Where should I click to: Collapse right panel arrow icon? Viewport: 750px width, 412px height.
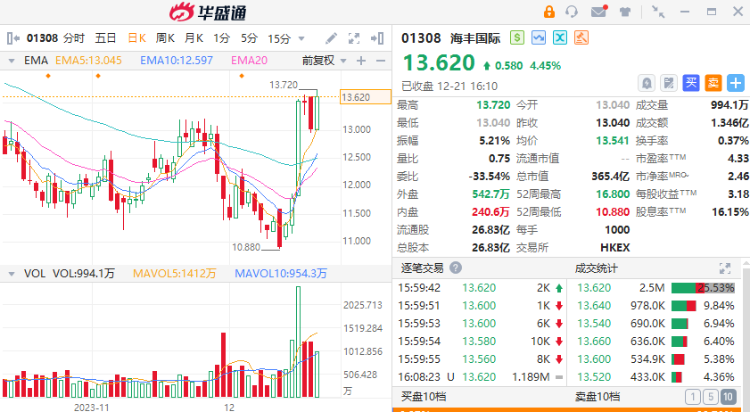coord(377,38)
